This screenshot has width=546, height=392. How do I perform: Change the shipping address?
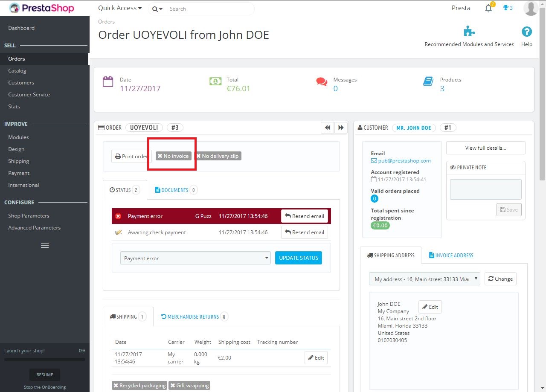[x=500, y=279]
